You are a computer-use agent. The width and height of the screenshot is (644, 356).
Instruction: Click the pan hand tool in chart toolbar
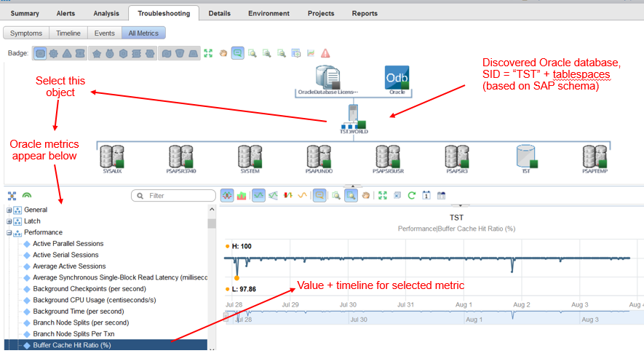(365, 195)
